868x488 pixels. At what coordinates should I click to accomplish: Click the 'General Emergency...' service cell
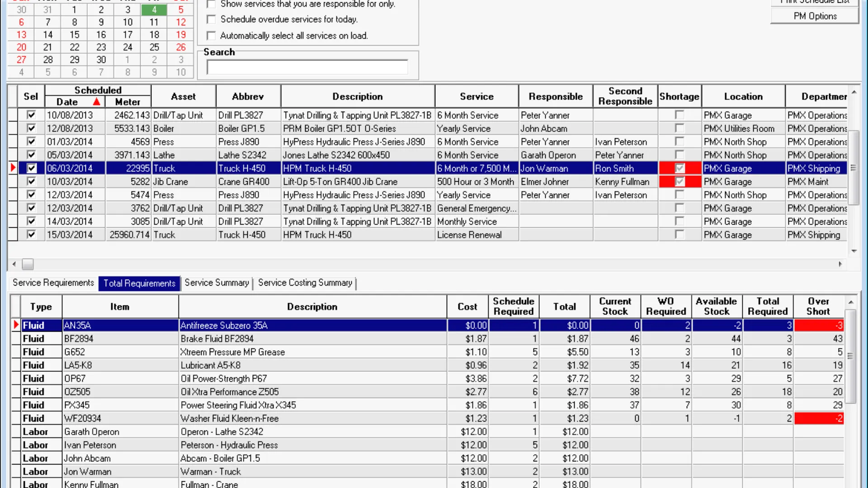[x=476, y=208]
